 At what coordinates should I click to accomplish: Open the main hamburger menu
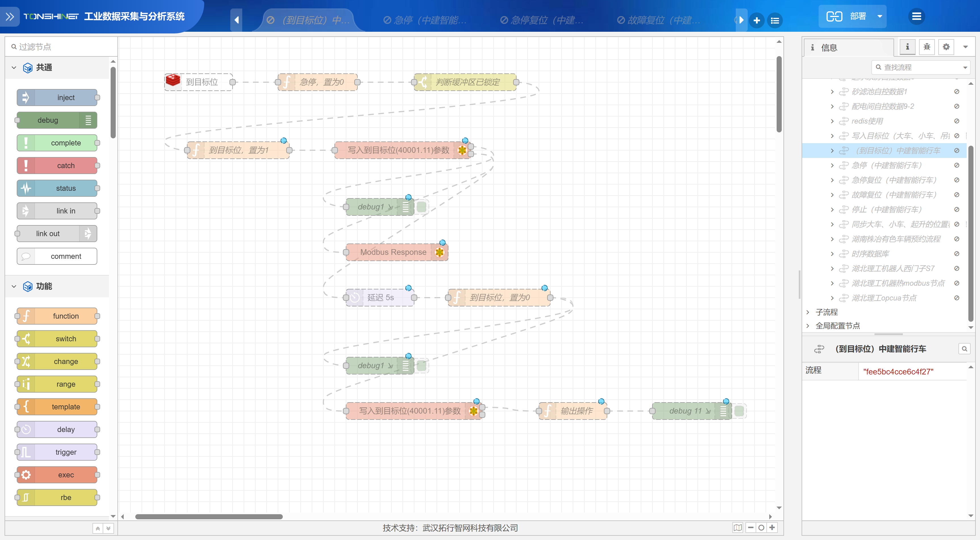pyautogui.click(x=916, y=16)
